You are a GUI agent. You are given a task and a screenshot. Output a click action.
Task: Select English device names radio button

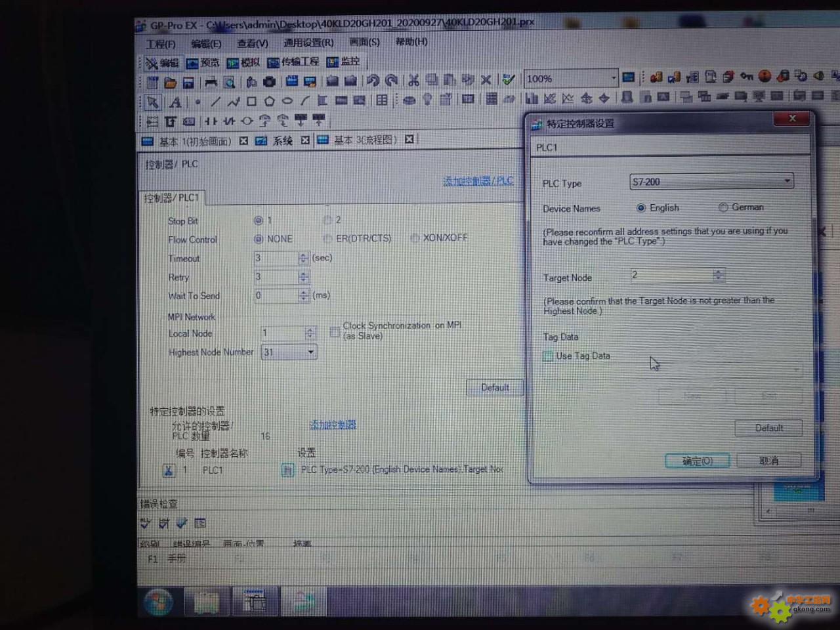click(x=641, y=208)
